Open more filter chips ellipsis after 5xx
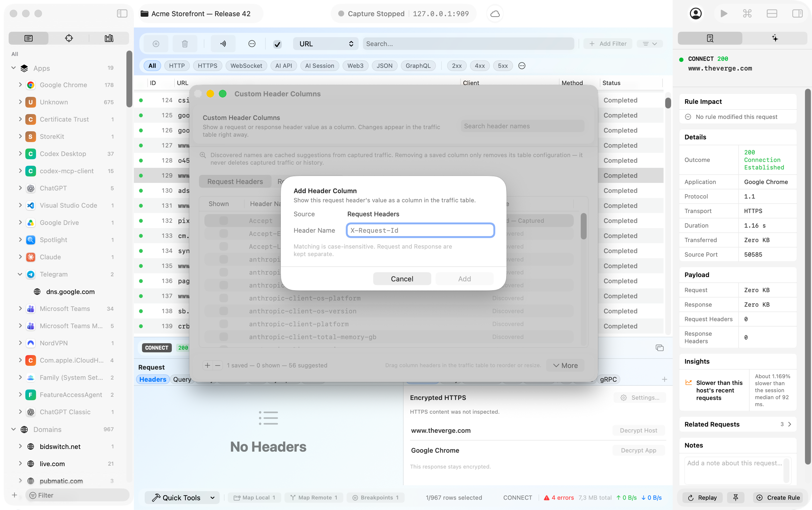Screen dimensions: 812x510 [522, 66]
